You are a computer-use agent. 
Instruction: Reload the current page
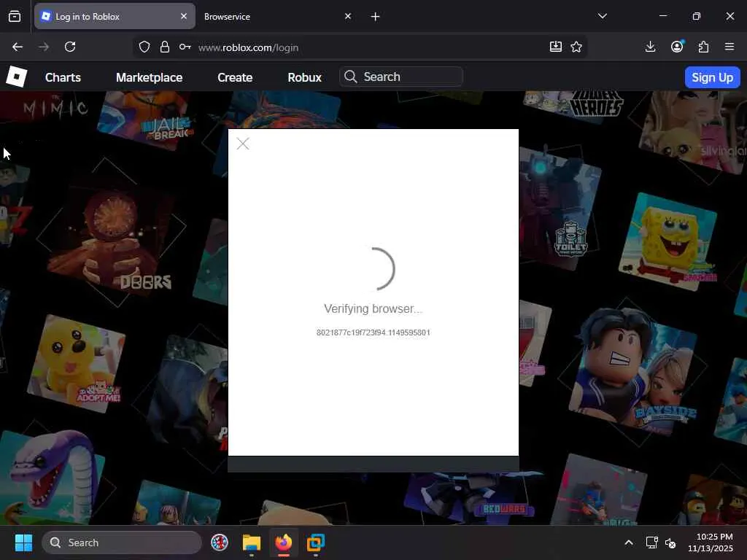click(x=70, y=47)
